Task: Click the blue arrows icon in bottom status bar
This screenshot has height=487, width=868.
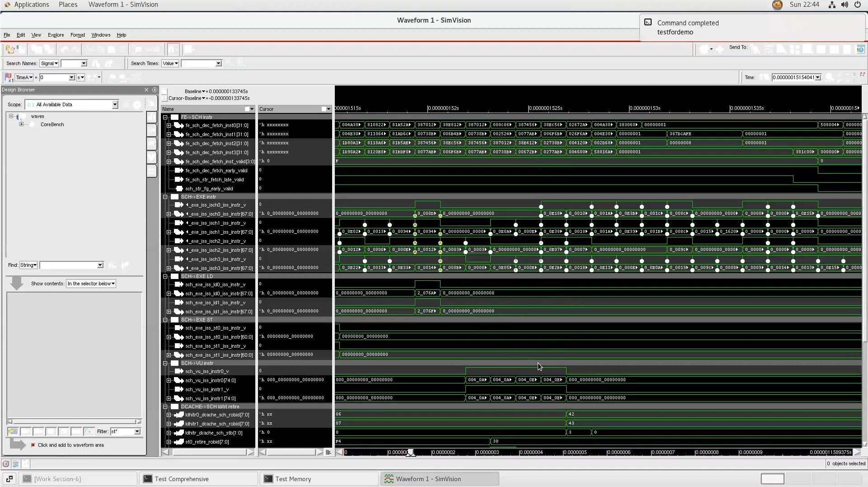Action: pyautogui.click(x=16, y=463)
